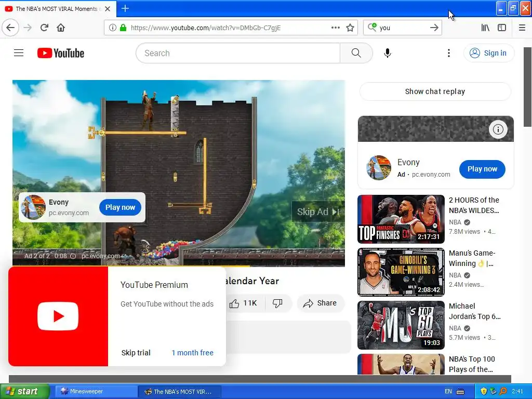
Task: Click the vertical page scrollbar
Action: 528,87
